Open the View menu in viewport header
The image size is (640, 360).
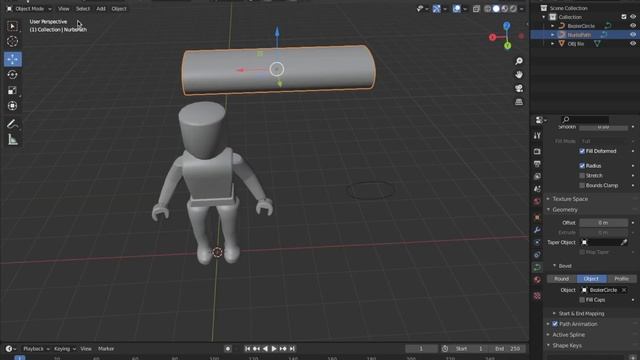point(63,9)
